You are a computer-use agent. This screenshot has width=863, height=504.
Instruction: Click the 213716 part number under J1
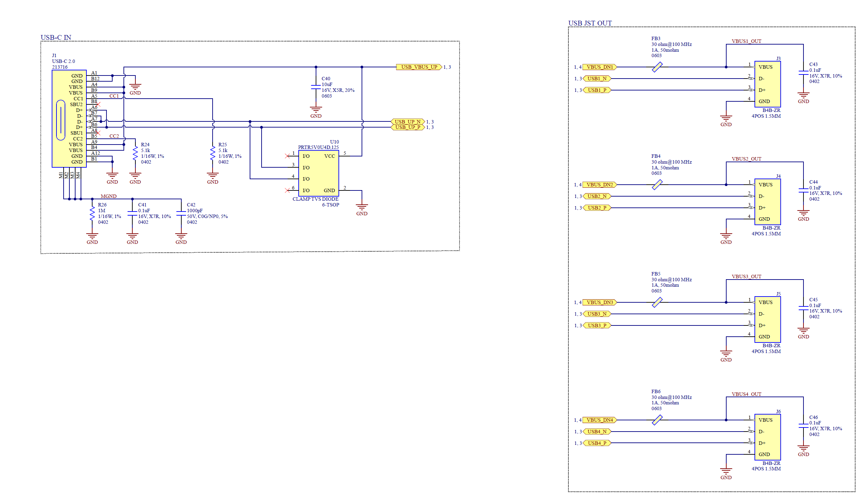tap(60, 67)
